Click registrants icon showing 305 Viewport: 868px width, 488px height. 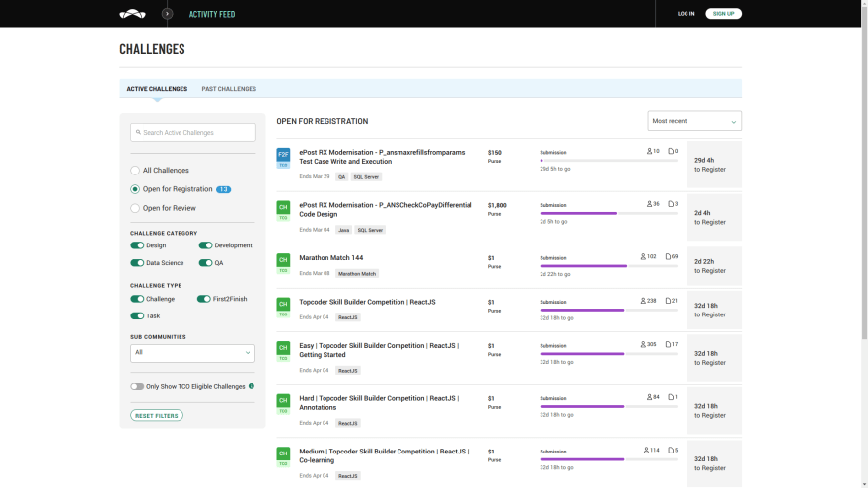click(x=643, y=344)
